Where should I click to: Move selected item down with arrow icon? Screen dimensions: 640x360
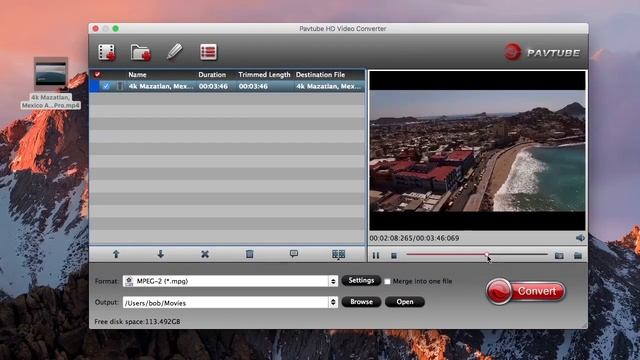coord(160,254)
